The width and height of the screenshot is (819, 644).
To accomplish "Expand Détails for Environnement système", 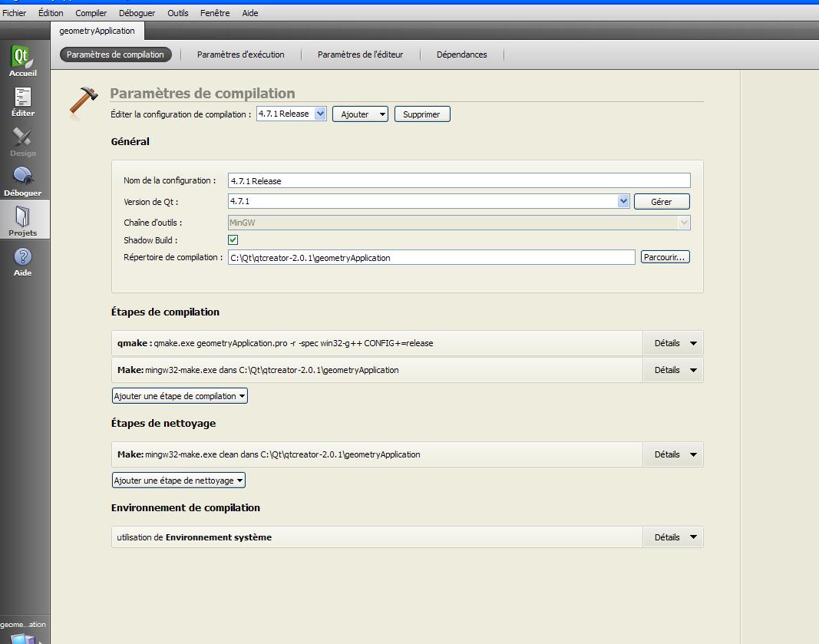I will [673, 537].
